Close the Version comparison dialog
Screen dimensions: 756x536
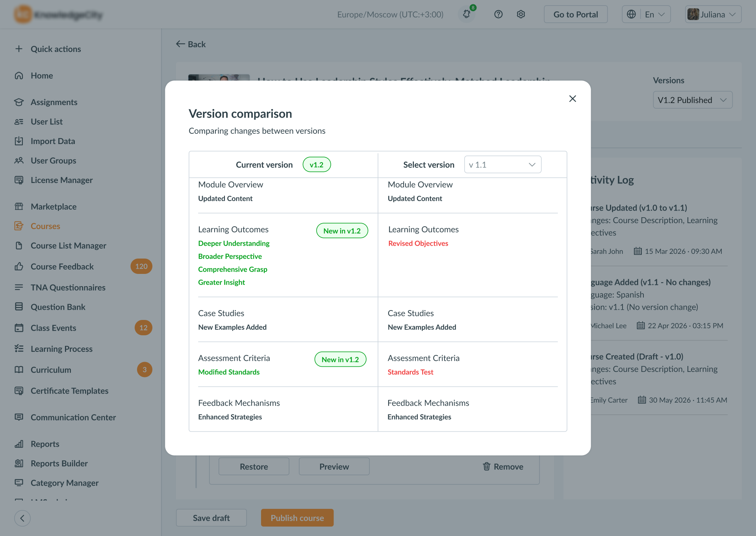[573, 99]
